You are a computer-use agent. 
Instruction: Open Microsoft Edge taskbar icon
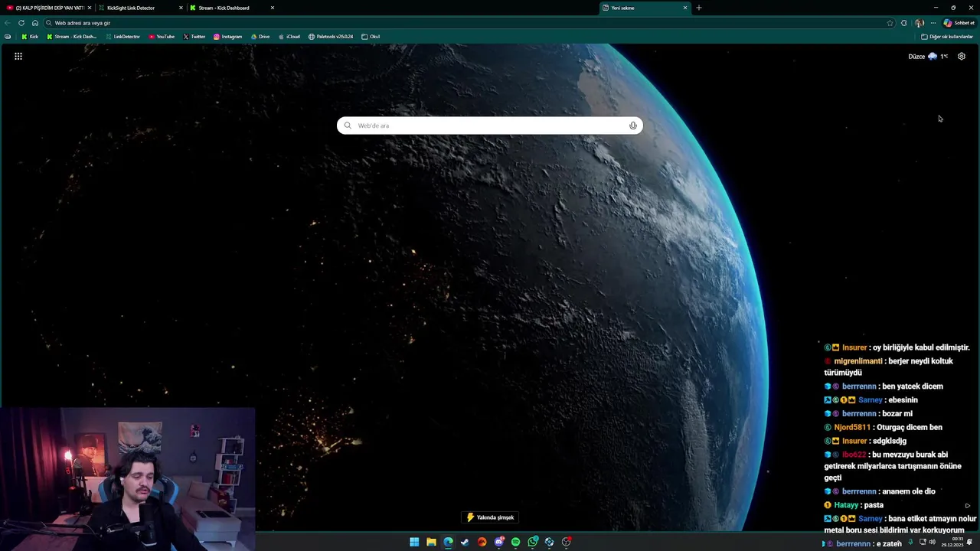coord(448,542)
